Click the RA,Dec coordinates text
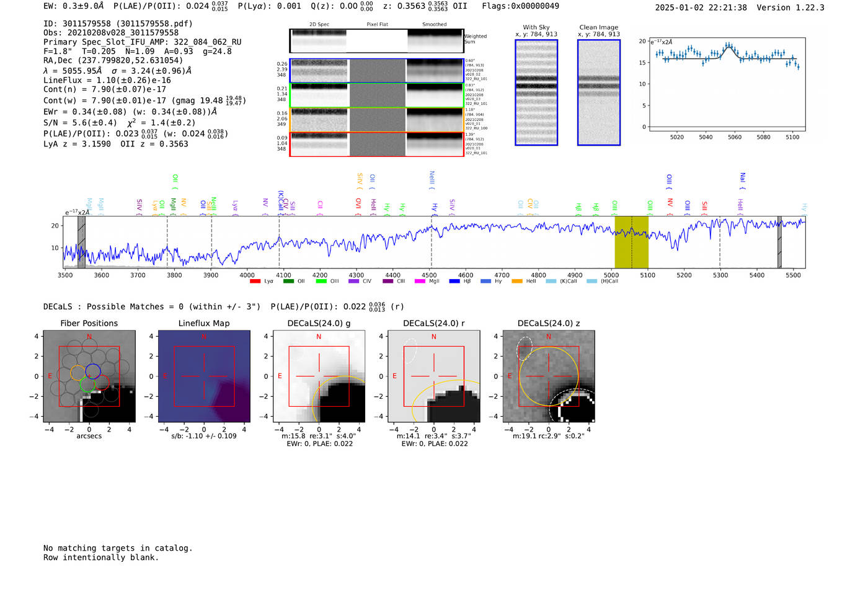The height and width of the screenshot is (591, 868). click(113, 61)
